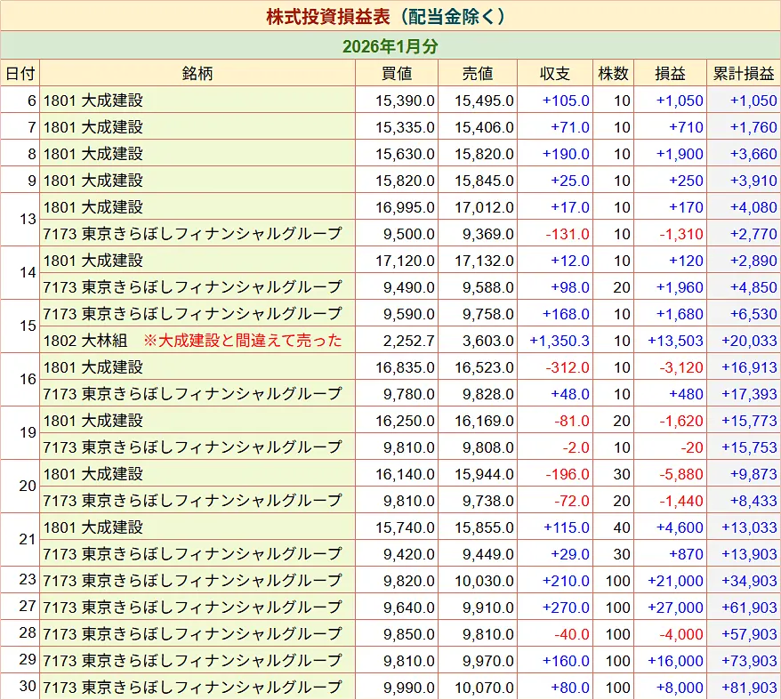Click the 銘柄 column header
781x700 pixels.
coord(197,74)
